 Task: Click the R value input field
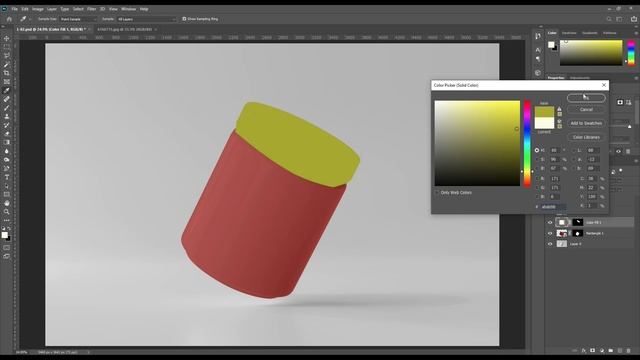click(555, 178)
